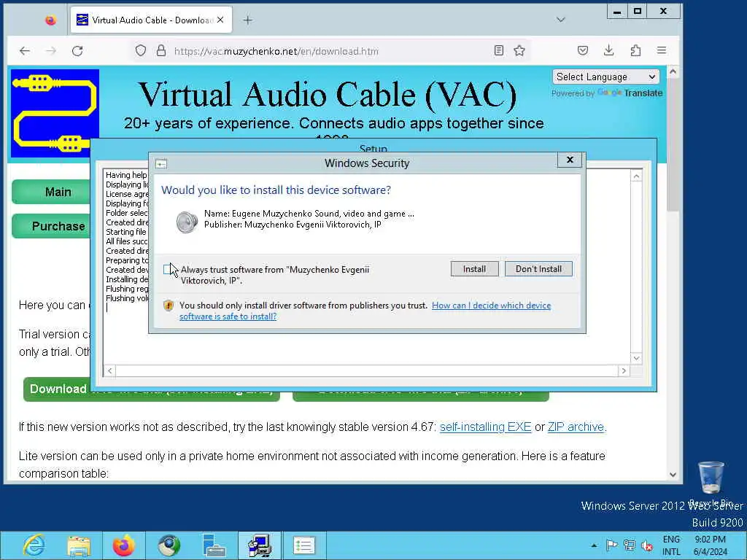Show hidden tray icons arrow
This screenshot has height=560, width=747.
point(594,545)
